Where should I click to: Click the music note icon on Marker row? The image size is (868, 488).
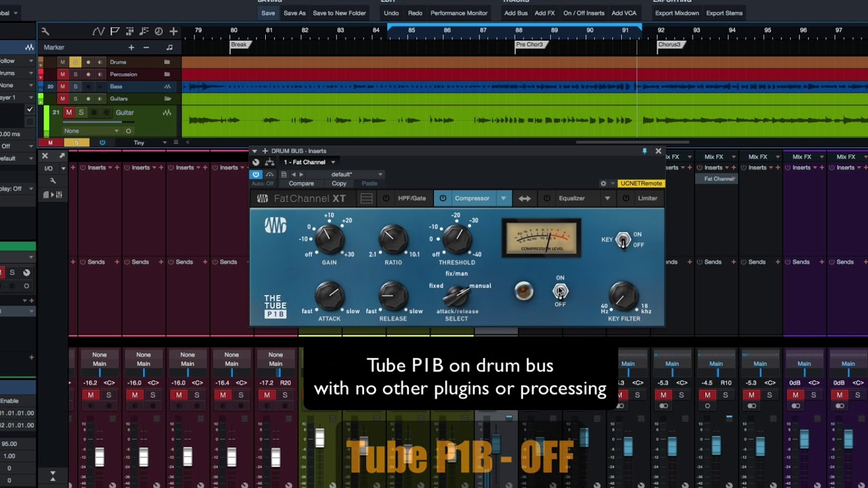(170, 47)
